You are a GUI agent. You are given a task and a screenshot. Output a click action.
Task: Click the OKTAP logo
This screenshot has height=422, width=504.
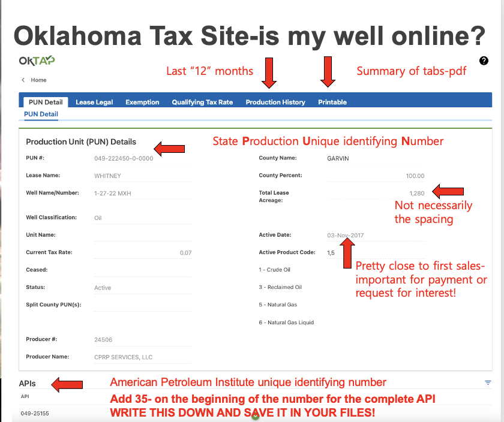click(37, 61)
